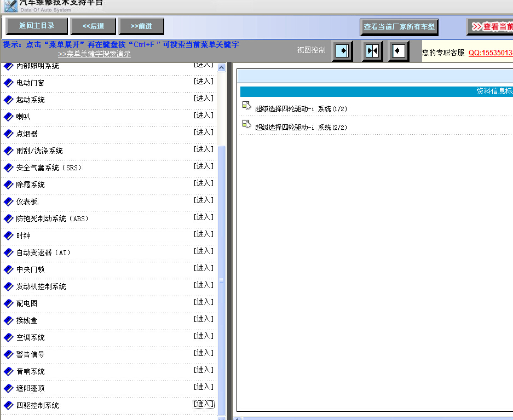513x420 pixels.
Task: Open document 超级选择四轮驱动-i 系统(1/2)
Action: click(x=301, y=109)
